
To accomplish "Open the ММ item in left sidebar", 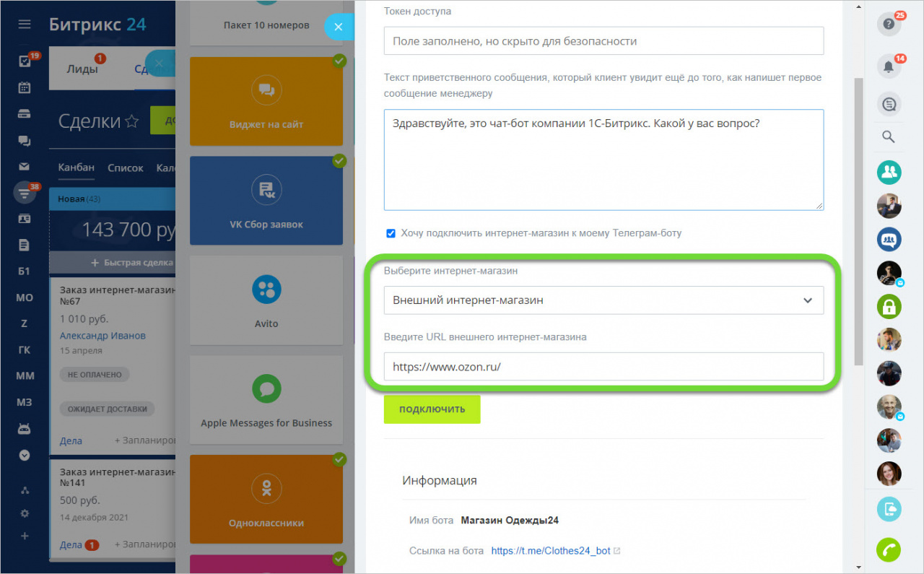I will coord(25,376).
